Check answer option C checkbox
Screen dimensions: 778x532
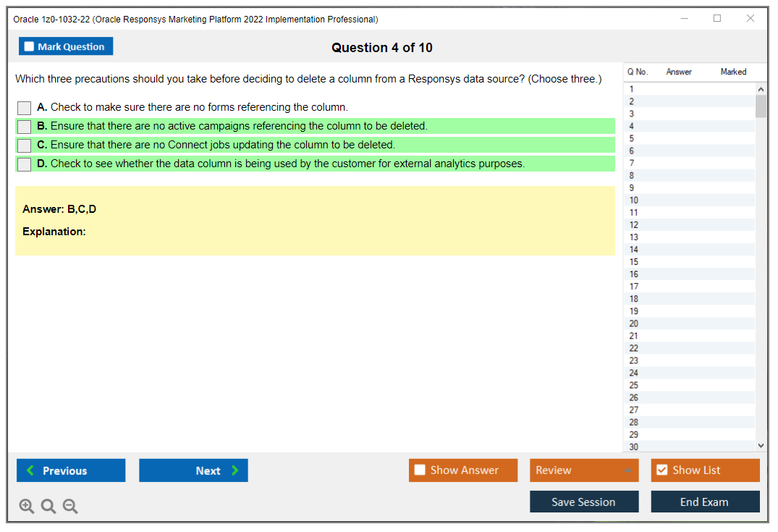click(x=23, y=144)
